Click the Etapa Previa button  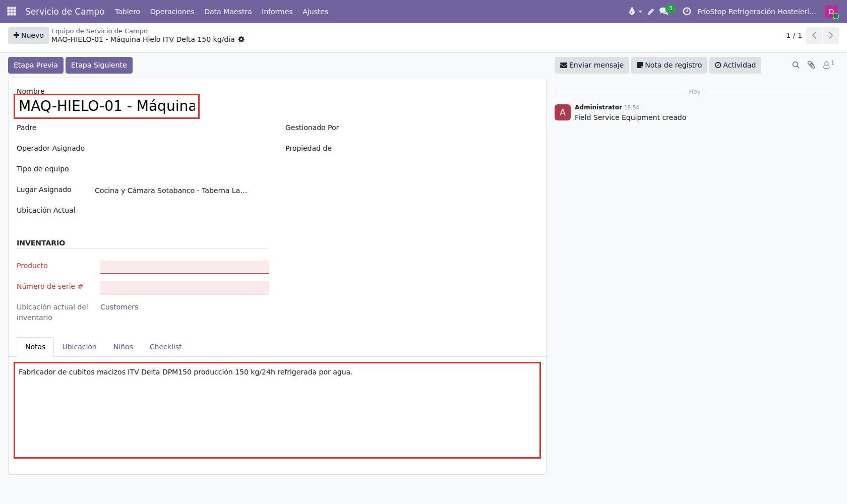coord(36,65)
